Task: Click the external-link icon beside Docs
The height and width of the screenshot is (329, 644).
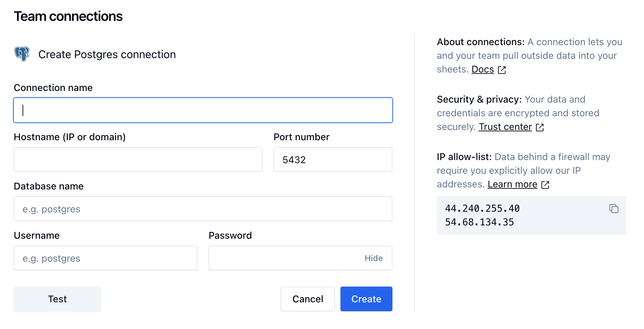Action: click(x=502, y=70)
